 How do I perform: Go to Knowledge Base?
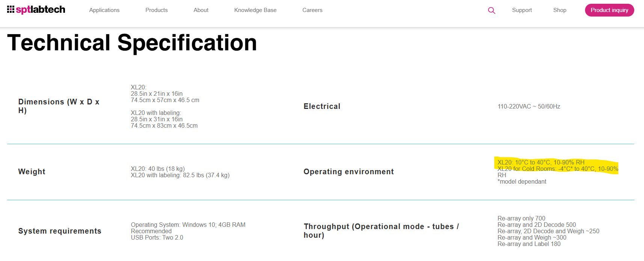(255, 10)
